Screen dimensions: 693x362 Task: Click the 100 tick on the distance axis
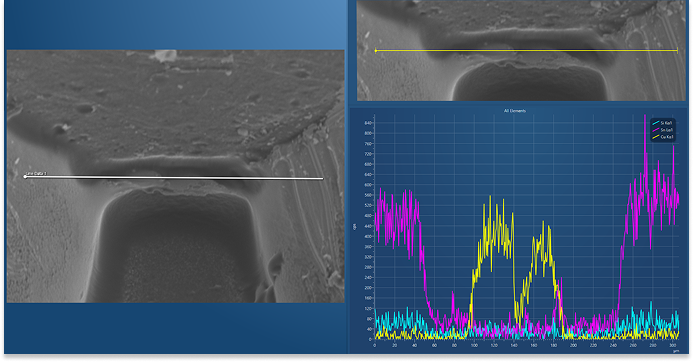click(474, 345)
